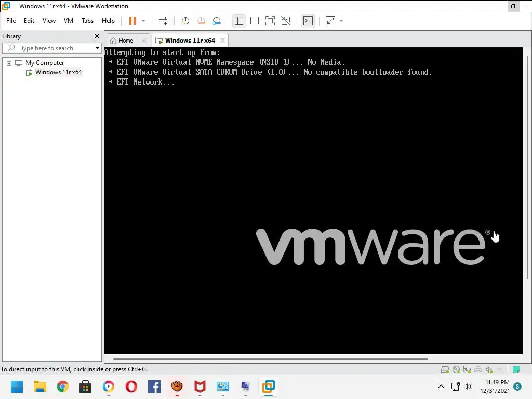Image resolution: width=532 pixels, height=399 pixels.
Task: Switch to Unity mode
Action: point(286,21)
